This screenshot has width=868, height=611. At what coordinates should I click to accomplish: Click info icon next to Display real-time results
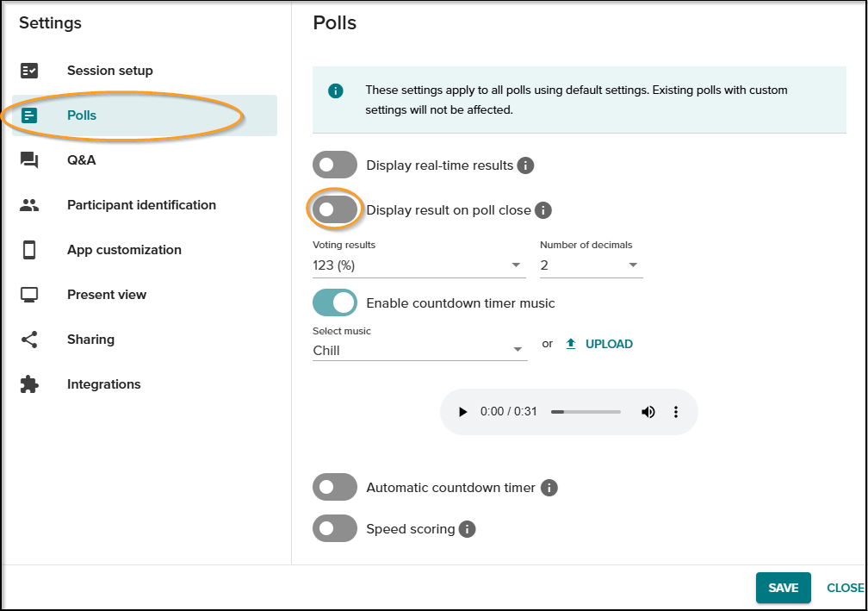pos(525,165)
